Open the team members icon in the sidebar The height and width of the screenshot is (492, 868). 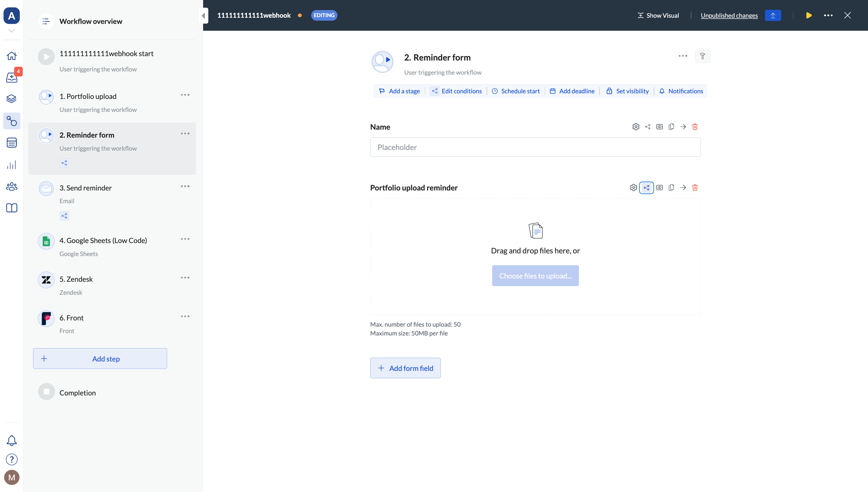(12, 186)
